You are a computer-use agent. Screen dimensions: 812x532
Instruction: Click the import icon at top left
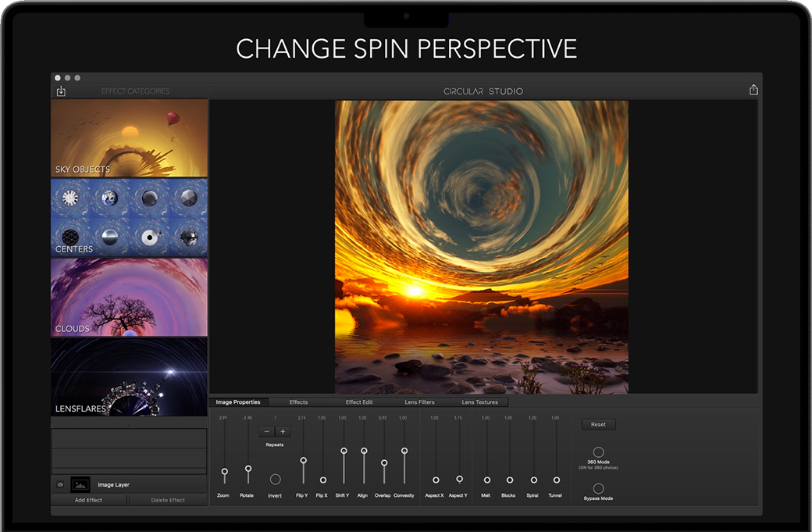tap(61, 91)
